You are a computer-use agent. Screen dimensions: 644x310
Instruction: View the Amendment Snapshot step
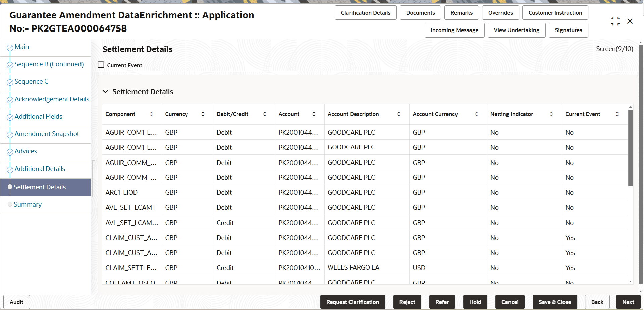47,134
